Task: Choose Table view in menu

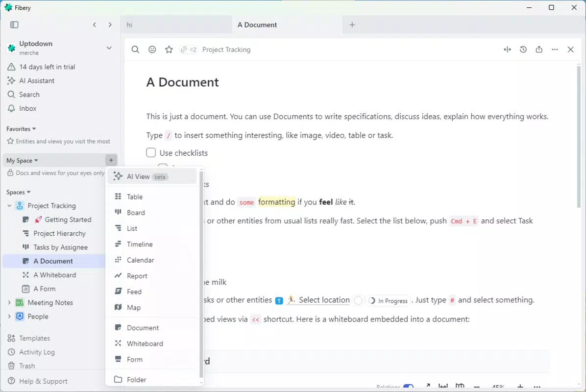Action: pos(152,196)
